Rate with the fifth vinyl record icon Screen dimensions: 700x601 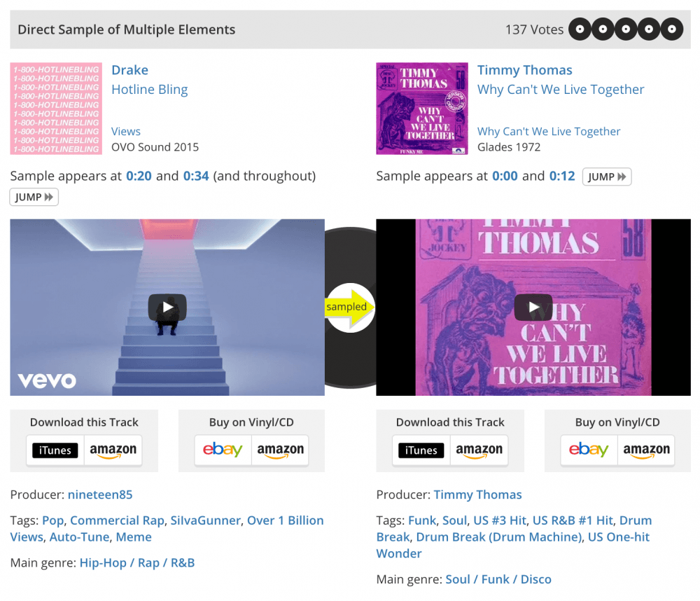click(672, 29)
